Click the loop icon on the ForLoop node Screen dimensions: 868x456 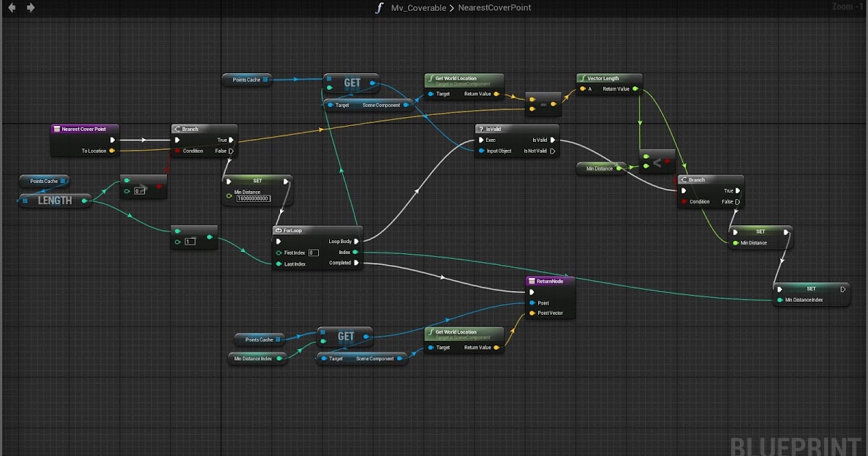pyautogui.click(x=278, y=230)
